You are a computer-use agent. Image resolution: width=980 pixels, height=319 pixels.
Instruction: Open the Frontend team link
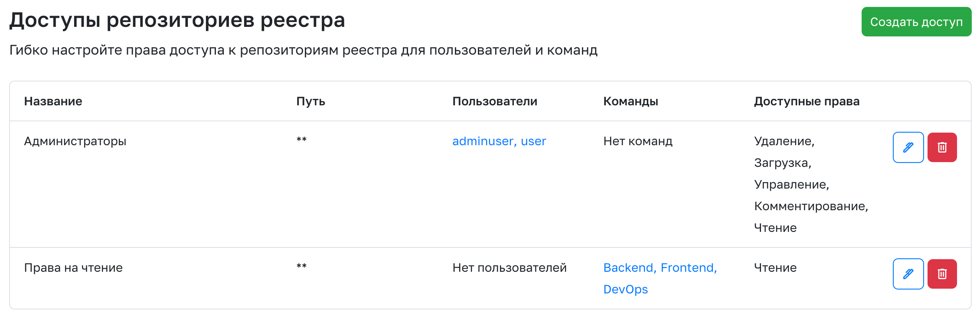(x=688, y=268)
